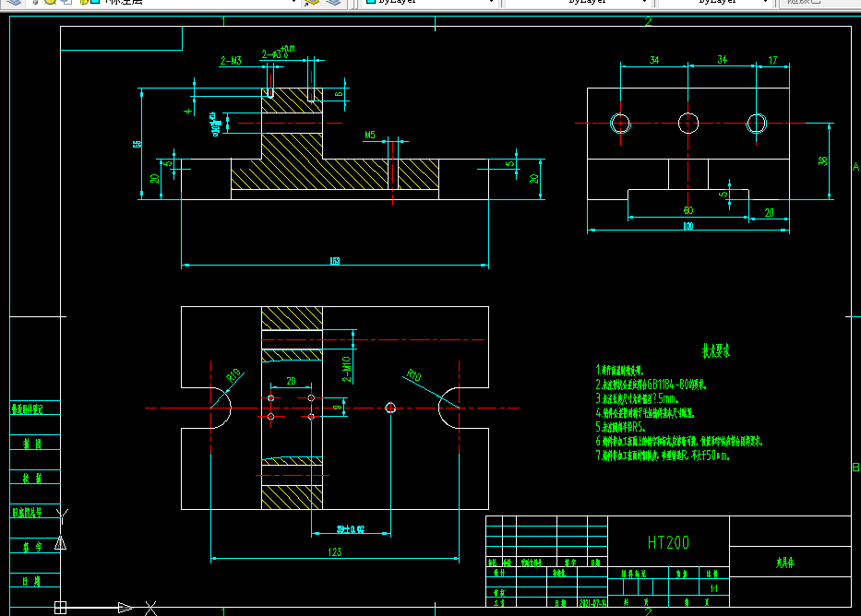Select the 9 dimension text near small holes
This screenshot has width=861, height=616.
336,409
